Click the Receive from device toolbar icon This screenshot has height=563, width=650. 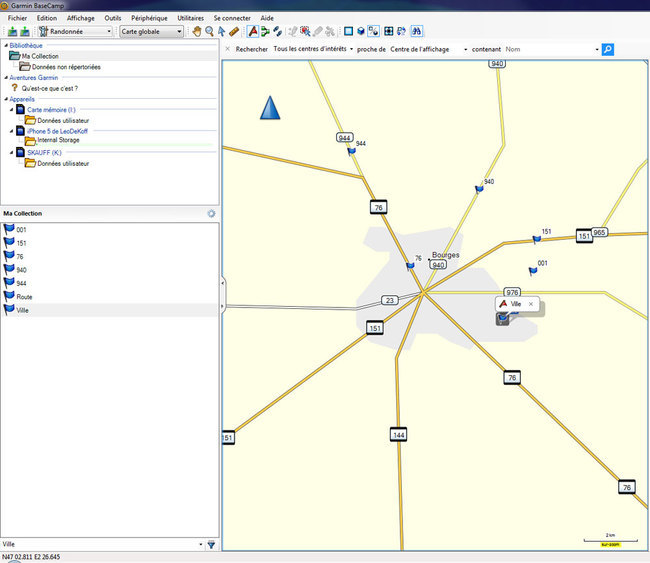tap(25, 31)
